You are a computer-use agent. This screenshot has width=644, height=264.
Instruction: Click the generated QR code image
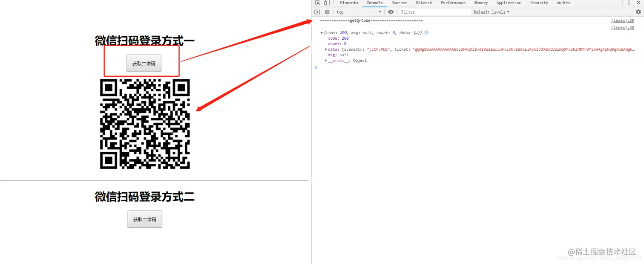[x=145, y=124]
